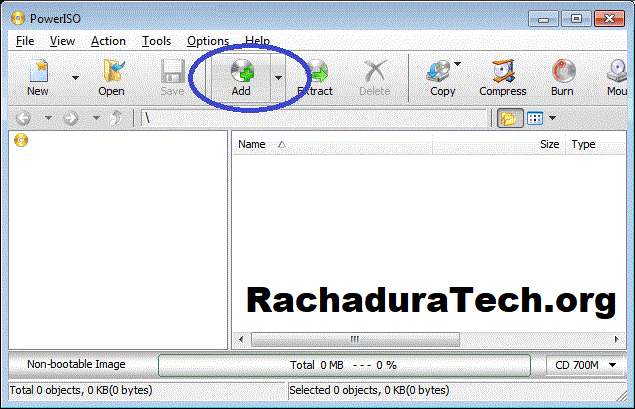Screen dimensions: 635x409
Task: Open the CD 700M media dropdown
Action: pyautogui.click(x=585, y=365)
